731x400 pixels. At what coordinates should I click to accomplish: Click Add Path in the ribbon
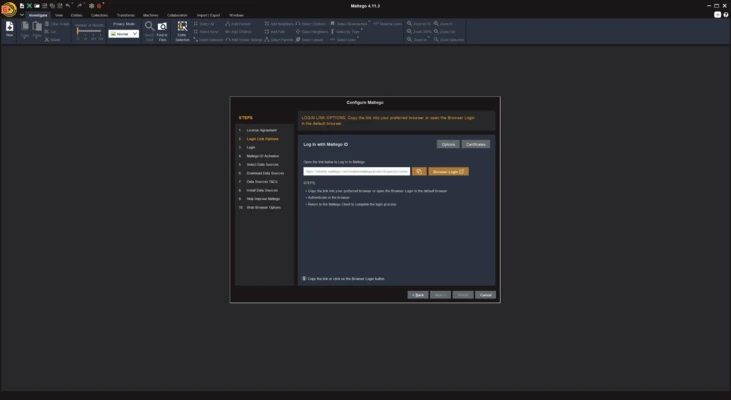[x=275, y=32]
